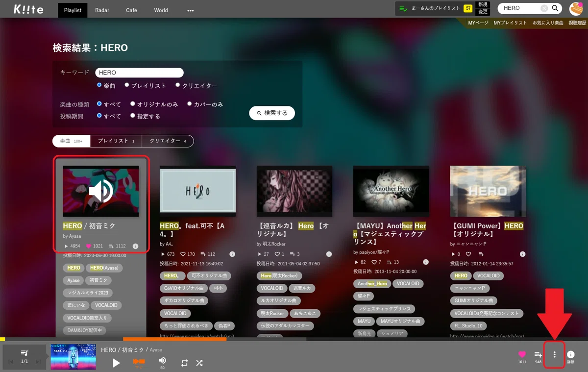Open the more options ellipsis in top navigation
Image resolution: width=588 pixels, height=372 pixels.
(x=191, y=10)
